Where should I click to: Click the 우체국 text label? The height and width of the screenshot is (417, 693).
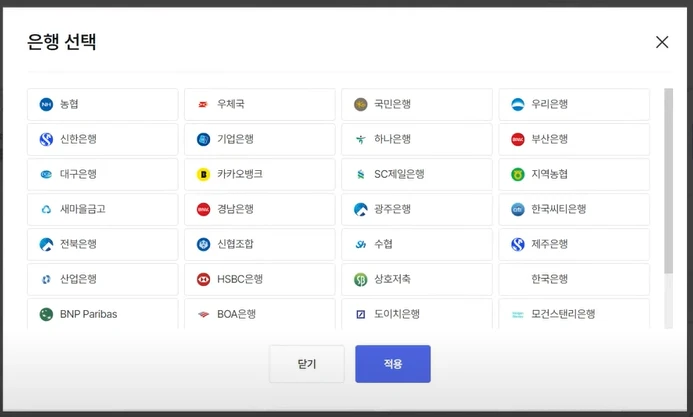pyautogui.click(x=231, y=104)
